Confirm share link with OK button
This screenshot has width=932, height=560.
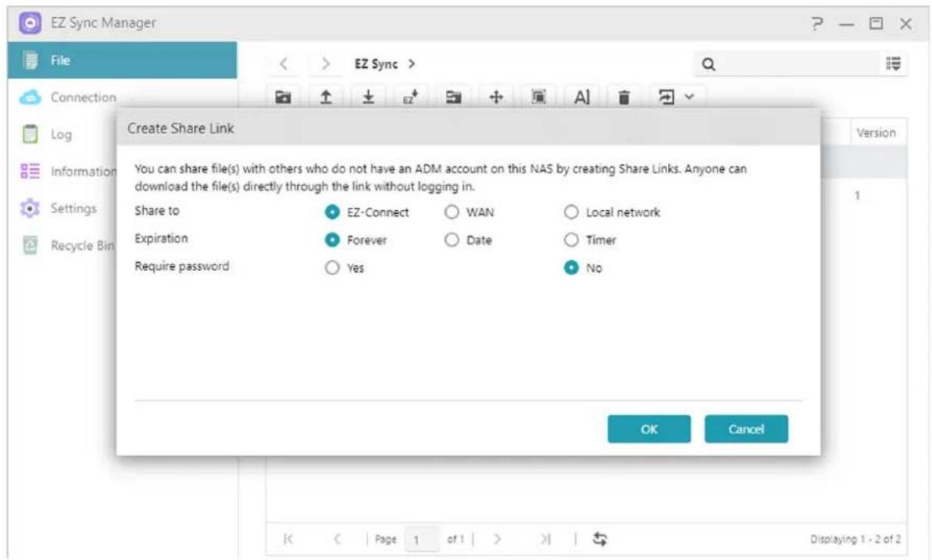pyautogui.click(x=648, y=429)
